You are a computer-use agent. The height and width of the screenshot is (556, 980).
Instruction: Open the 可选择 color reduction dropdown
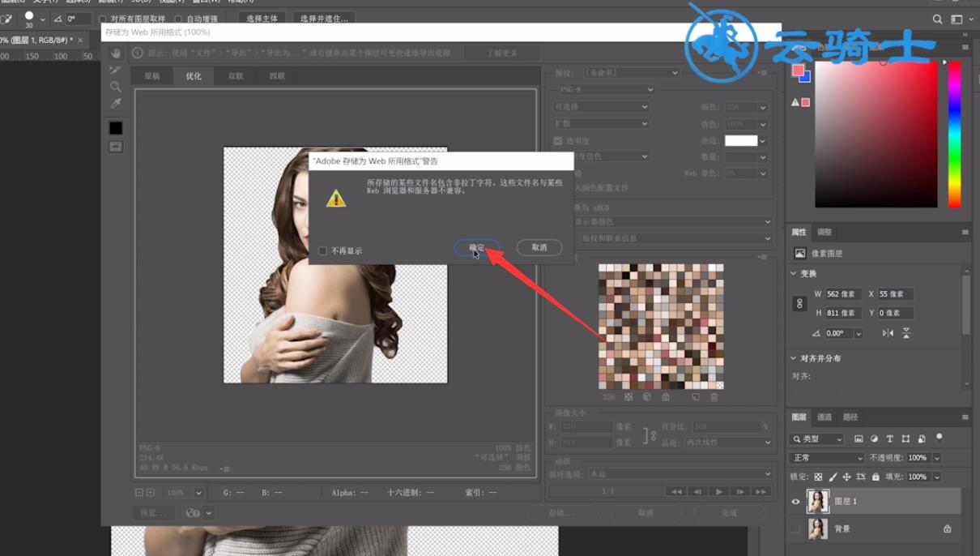(601, 107)
